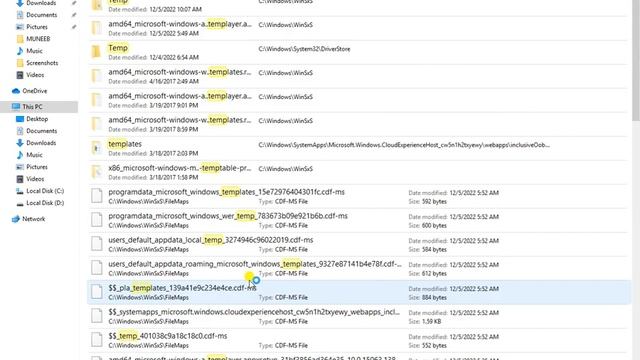Image resolution: width=640 pixels, height=360 pixels.
Task: Click path C:\Windows\System32\DriverStore
Action: point(304,49)
